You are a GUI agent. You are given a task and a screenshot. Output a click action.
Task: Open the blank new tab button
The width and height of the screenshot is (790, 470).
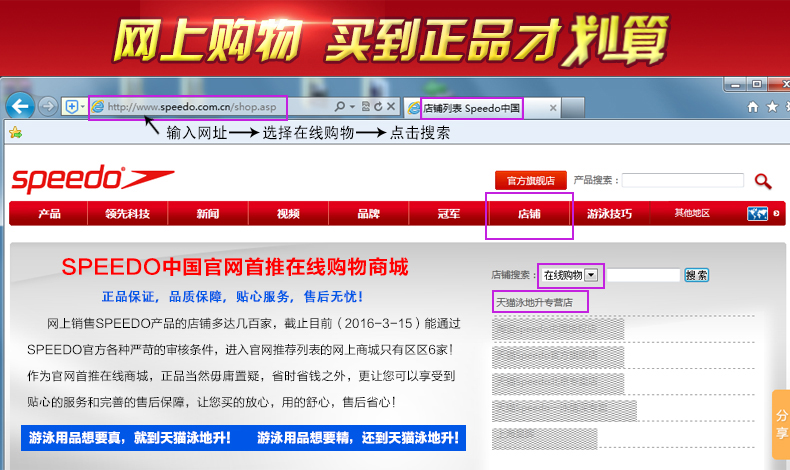pos(572,108)
